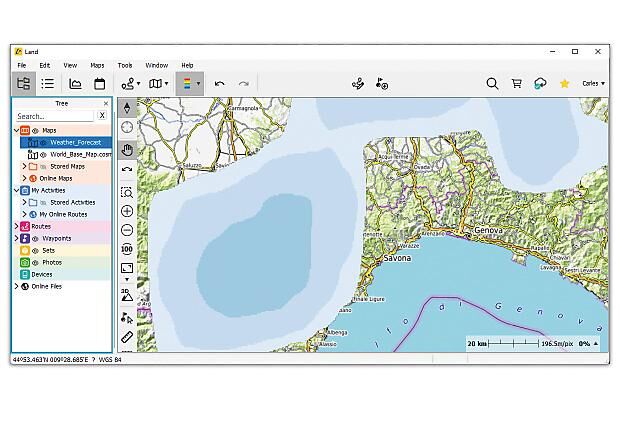The height and width of the screenshot is (425, 620).
Task: Collapse the Maps tree node
Action: click(x=17, y=130)
